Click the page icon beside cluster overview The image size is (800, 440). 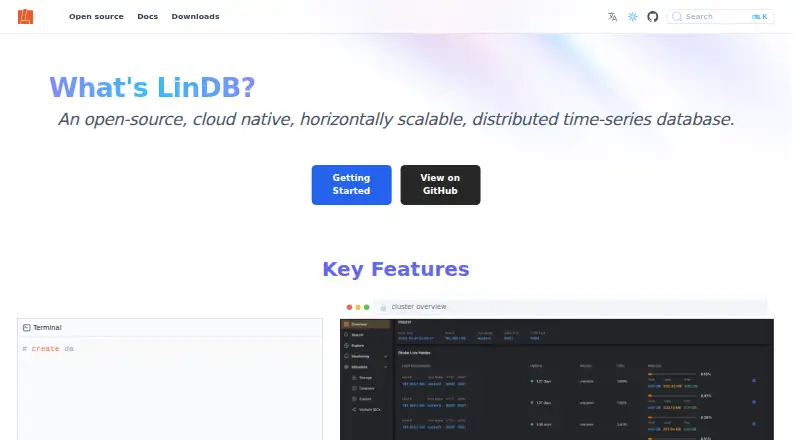pos(383,307)
